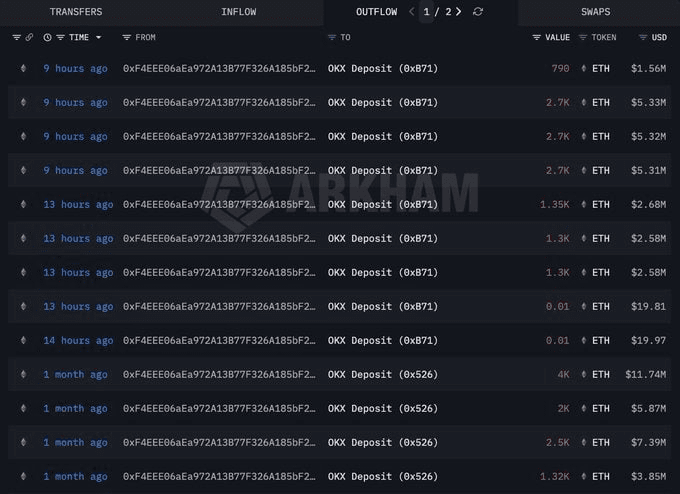Click '14 hours ago' timestamp link
Image resolution: width=680 pixels, height=494 pixels.
(x=78, y=340)
